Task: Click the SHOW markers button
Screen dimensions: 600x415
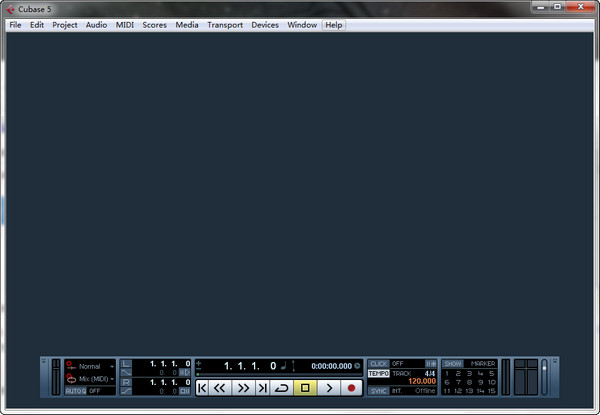Action: 453,363
